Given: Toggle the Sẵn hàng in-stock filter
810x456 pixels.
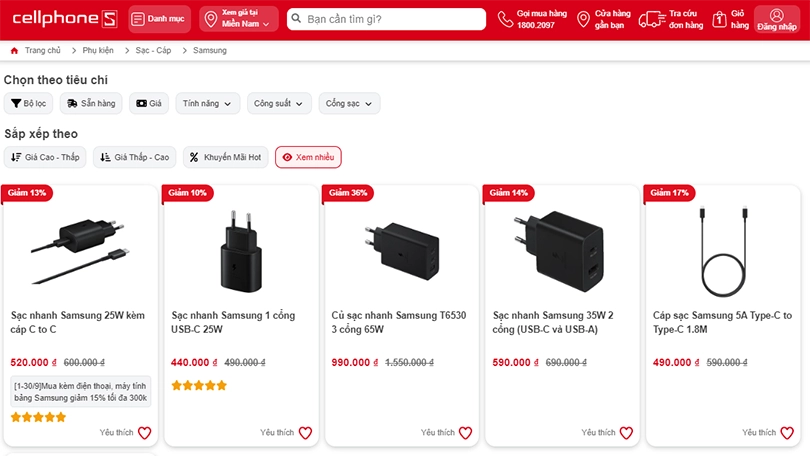Looking at the screenshot, I should (90, 103).
